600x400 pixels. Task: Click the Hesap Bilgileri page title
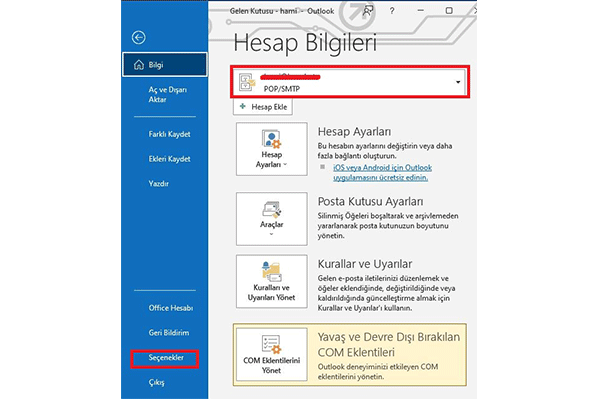(305, 43)
